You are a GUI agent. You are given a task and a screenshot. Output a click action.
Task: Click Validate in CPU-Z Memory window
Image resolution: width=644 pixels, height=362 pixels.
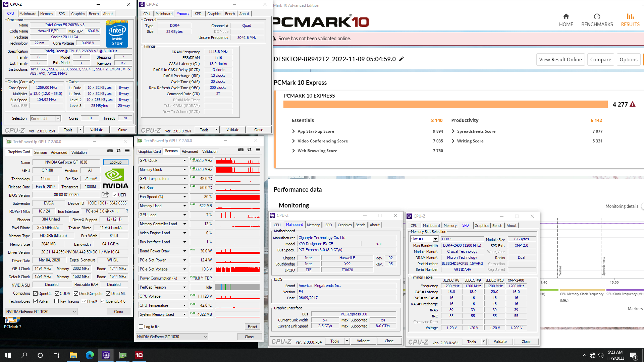click(233, 130)
